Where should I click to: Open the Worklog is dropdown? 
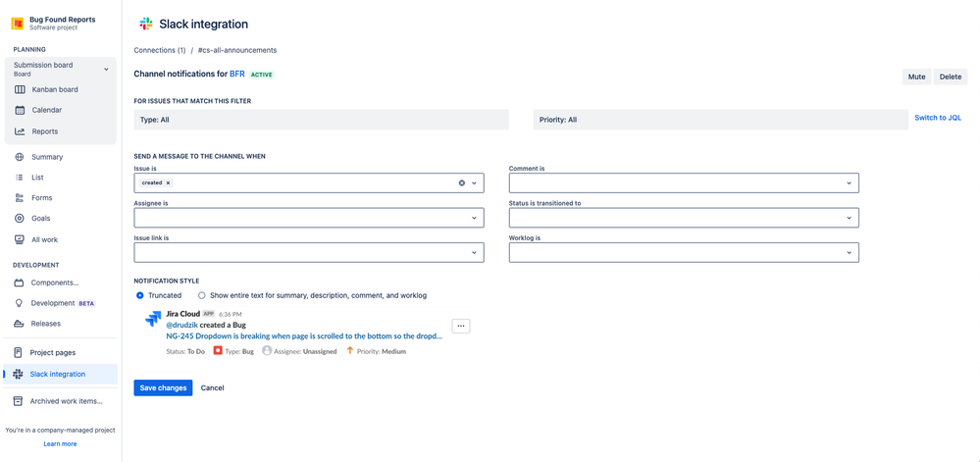coord(684,252)
